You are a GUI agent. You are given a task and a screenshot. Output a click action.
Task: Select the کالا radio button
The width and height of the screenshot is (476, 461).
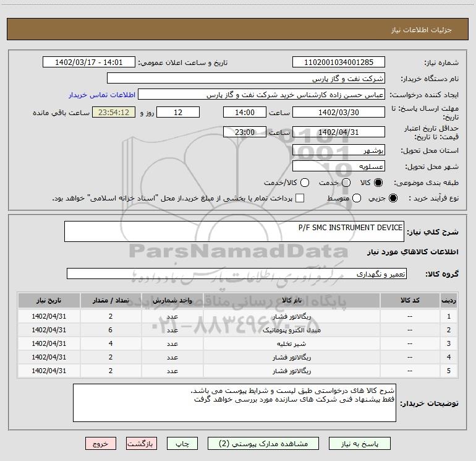click(378, 183)
